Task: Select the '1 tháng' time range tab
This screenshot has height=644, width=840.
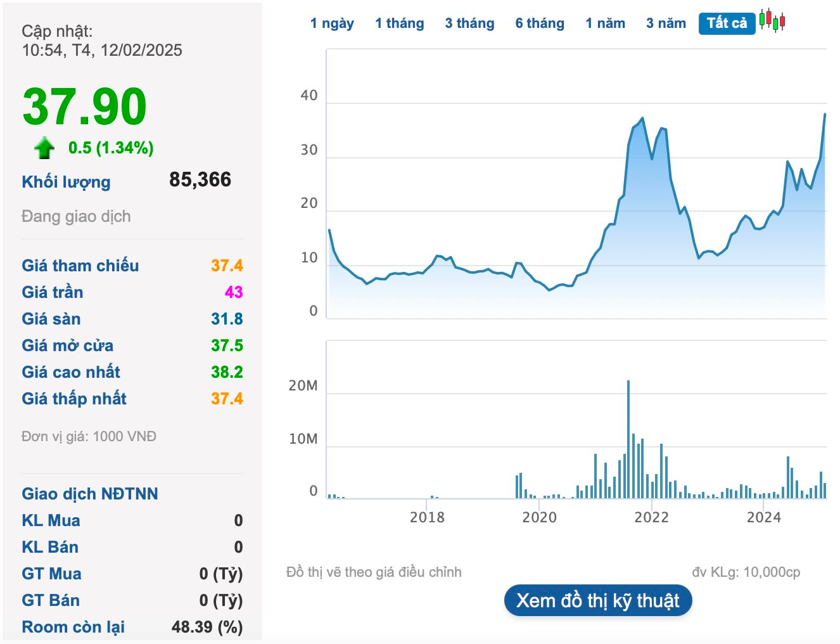Action: (400, 23)
